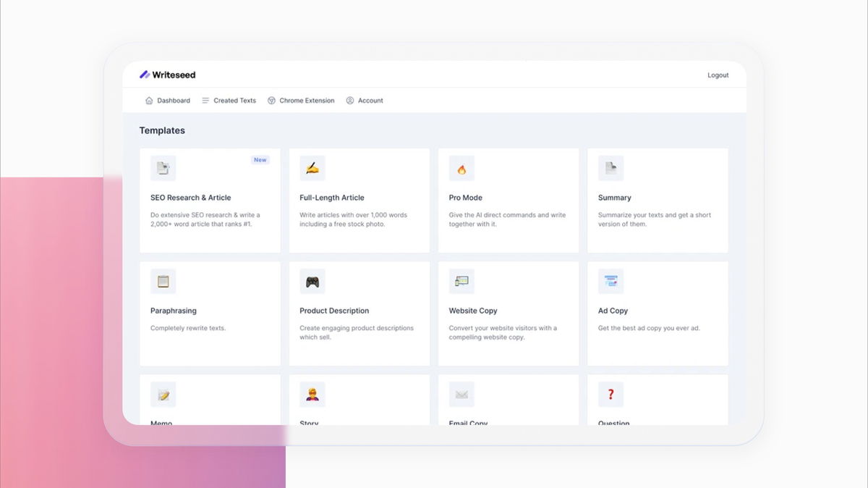Image resolution: width=868 pixels, height=488 pixels.
Task: Open the Ad Copy template icon
Action: 610,281
